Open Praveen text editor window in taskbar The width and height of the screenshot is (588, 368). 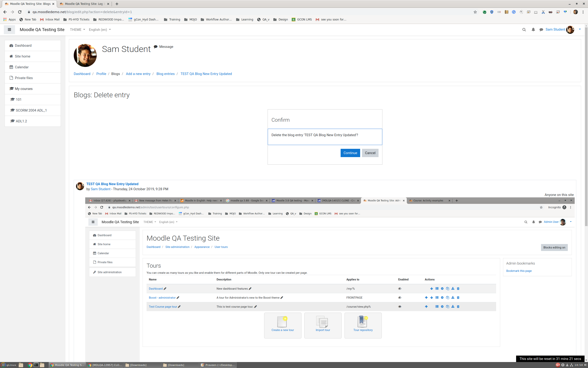[x=218, y=365]
